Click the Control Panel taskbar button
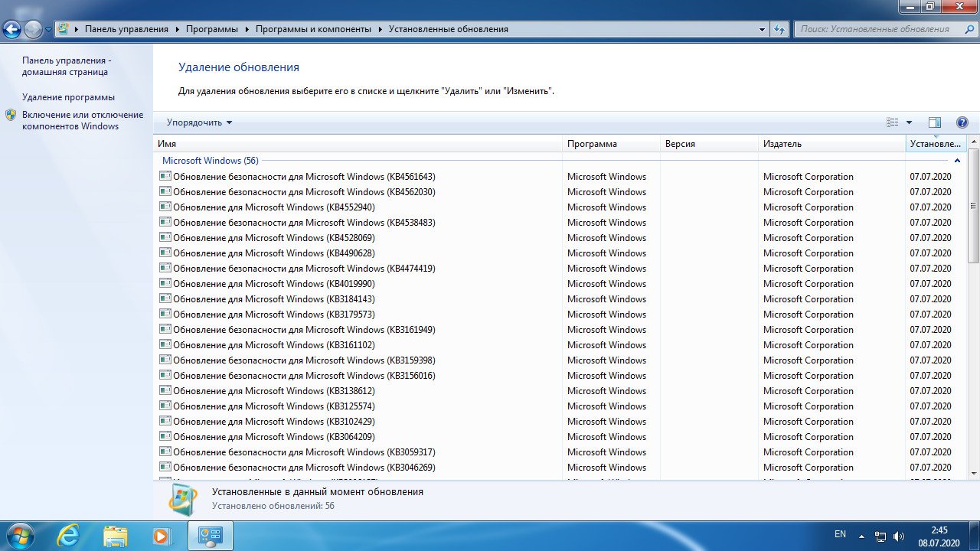 [210, 535]
